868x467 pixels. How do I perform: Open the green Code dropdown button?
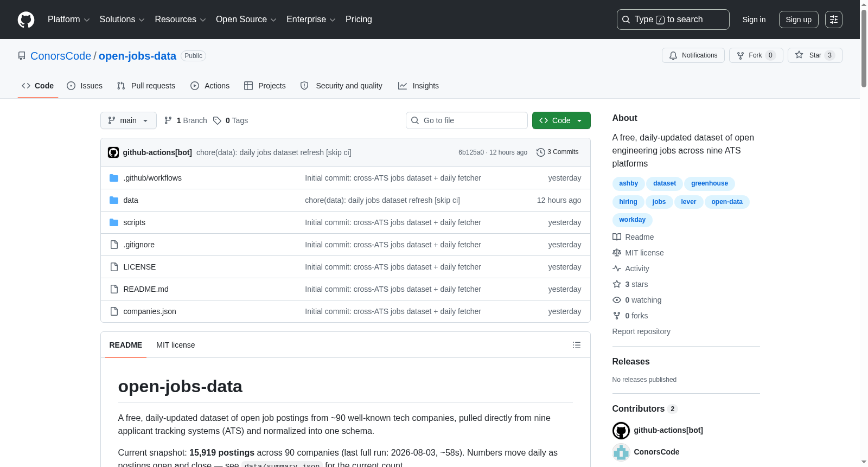[561, 120]
